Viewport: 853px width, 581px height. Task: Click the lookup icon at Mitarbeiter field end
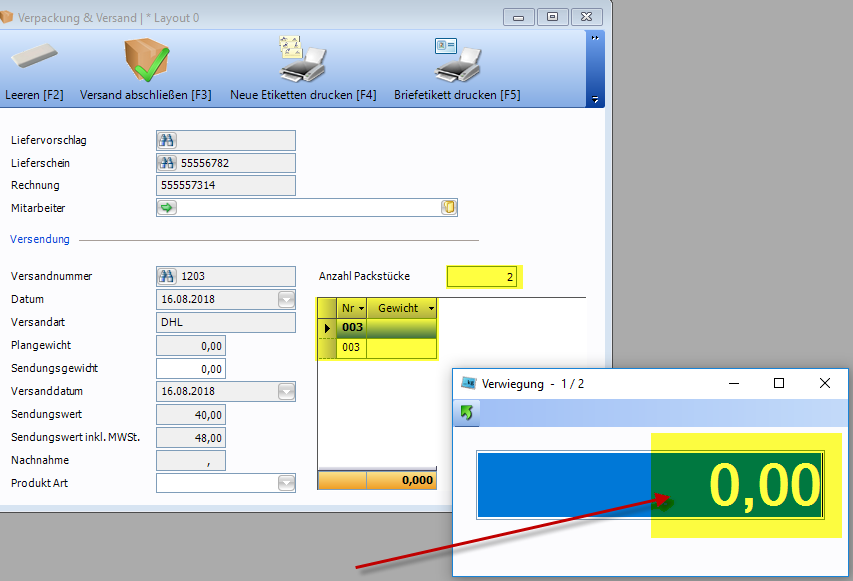click(x=449, y=208)
